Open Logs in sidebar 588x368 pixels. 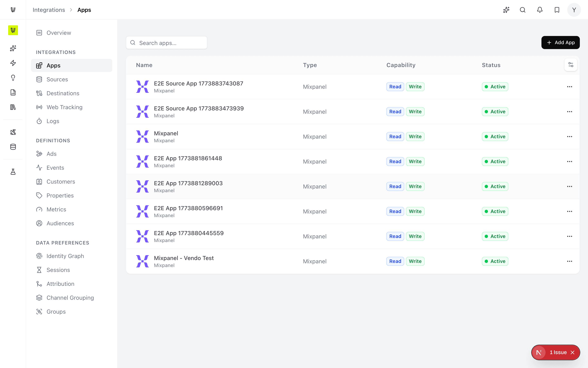coord(72,121)
